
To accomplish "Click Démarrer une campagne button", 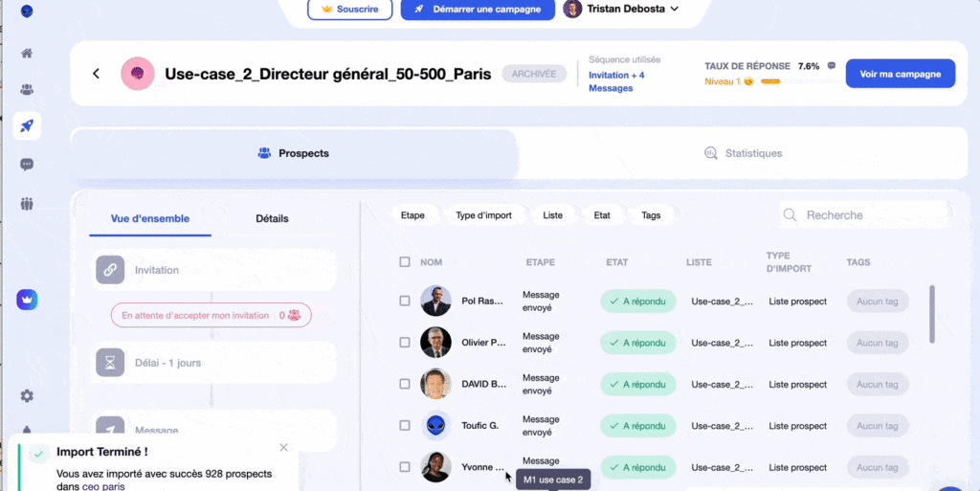I will (x=478, y=10).
